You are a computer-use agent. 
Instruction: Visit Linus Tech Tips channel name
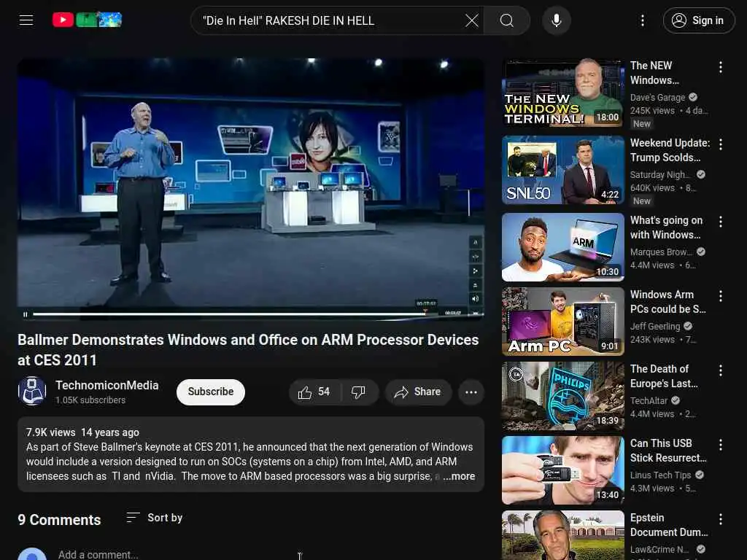pyautogui.click(x=660, y=475)
